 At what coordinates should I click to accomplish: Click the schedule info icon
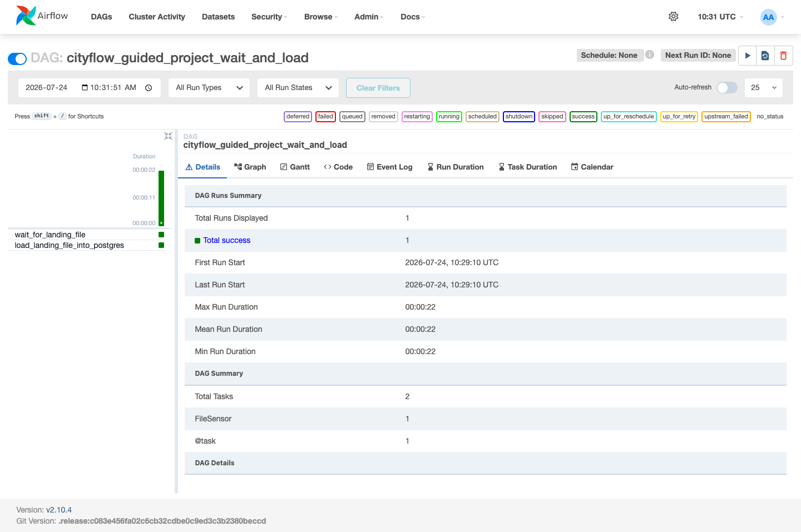(650, 54)
